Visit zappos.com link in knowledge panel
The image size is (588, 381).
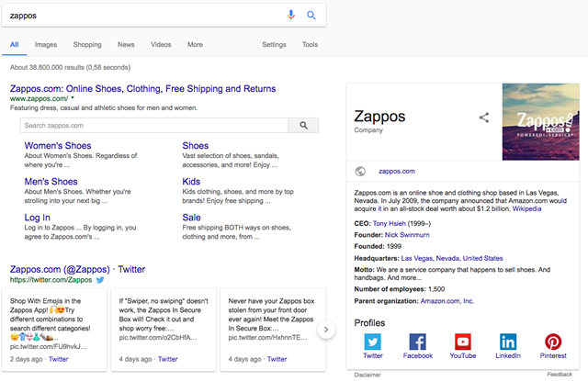coord(397,171)
